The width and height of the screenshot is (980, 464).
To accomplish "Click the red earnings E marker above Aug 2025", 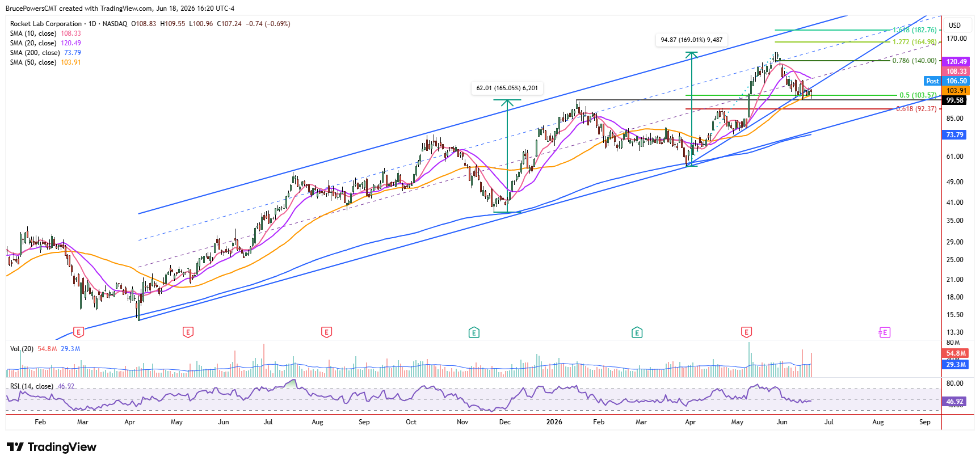I will (326, 332).
